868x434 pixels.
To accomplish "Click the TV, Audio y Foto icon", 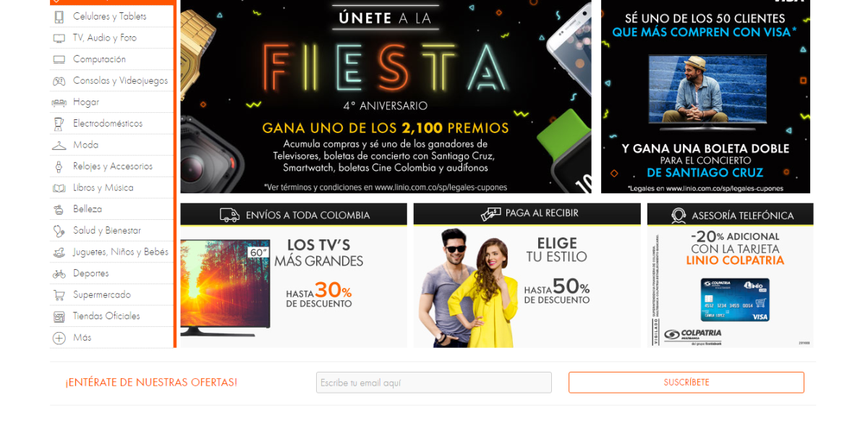I will tap(59, 38).
